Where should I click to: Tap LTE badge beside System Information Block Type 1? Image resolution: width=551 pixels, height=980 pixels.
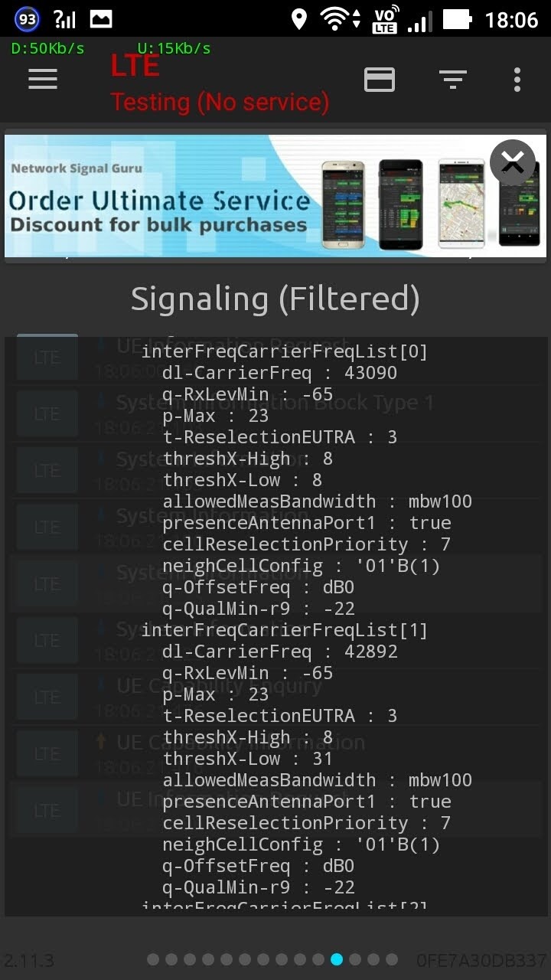(47, 414)
